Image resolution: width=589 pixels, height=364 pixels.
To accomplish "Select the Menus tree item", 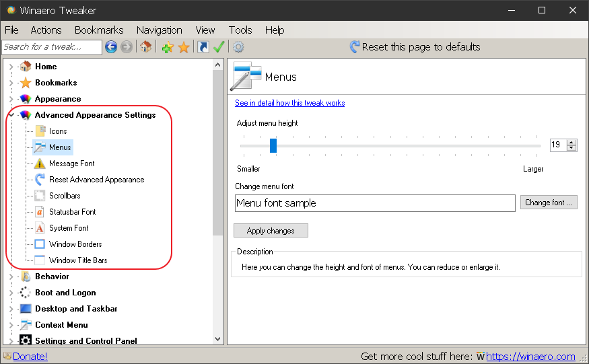I will point(53,147).
